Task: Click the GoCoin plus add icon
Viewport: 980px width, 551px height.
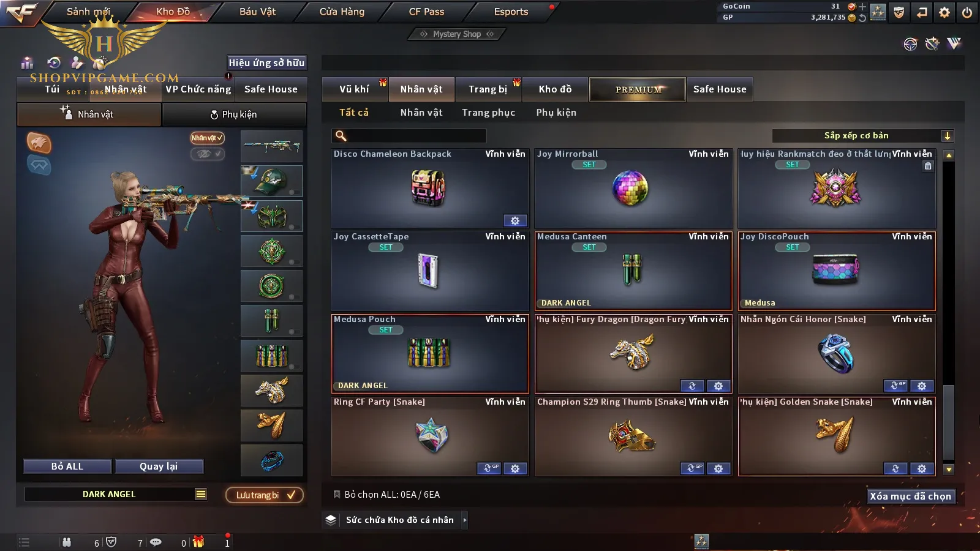Action: pyautogui.click(x=862, y=7)
